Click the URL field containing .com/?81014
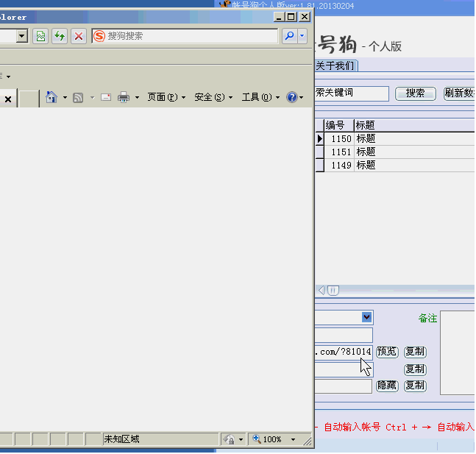The width and height of the screenshot is (476, 454). coord(344,352)
